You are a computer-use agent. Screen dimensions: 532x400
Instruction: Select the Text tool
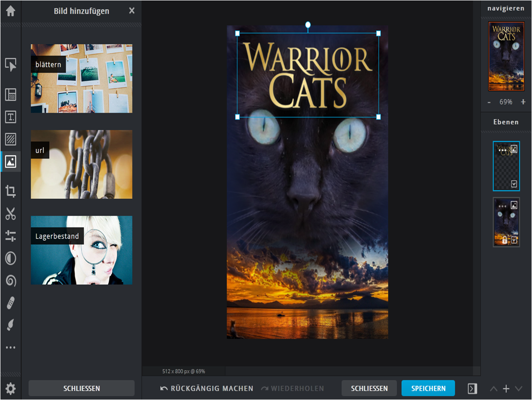[11, 117]
